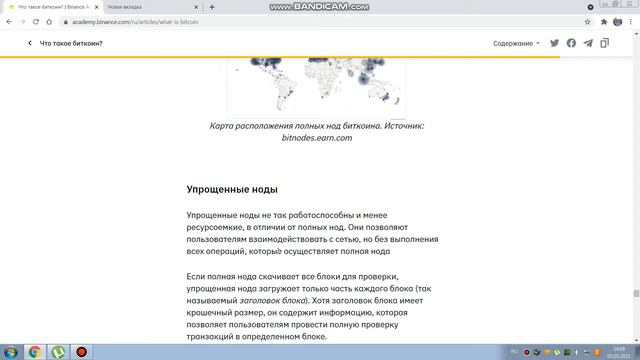Click the italic text 'заголовок блока'

pos(272,301)
